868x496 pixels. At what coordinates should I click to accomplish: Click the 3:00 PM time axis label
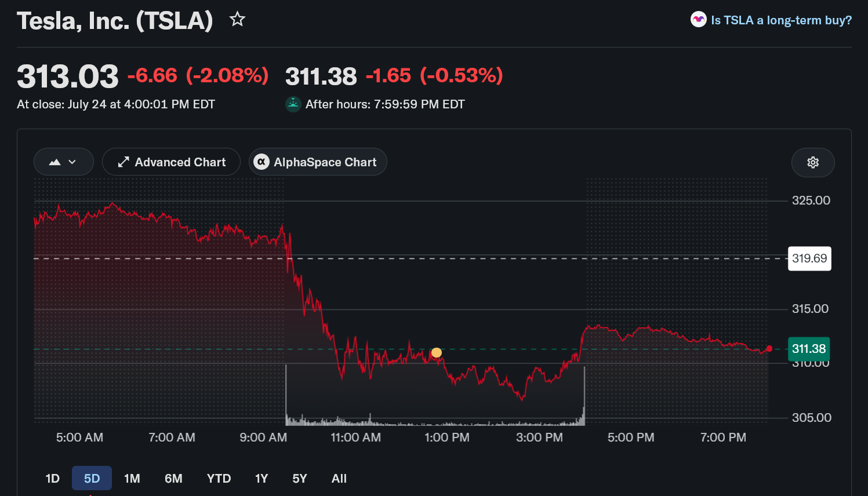tap(539, 437)
